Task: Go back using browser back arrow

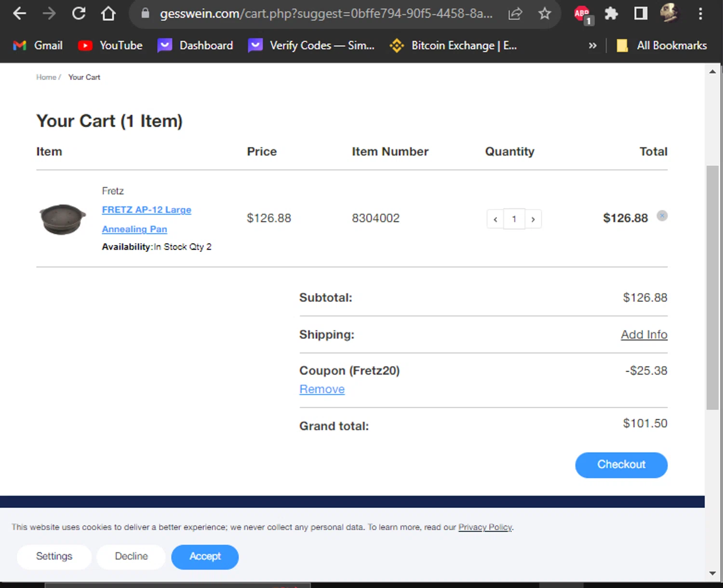Action: click(x=19, y=13)
